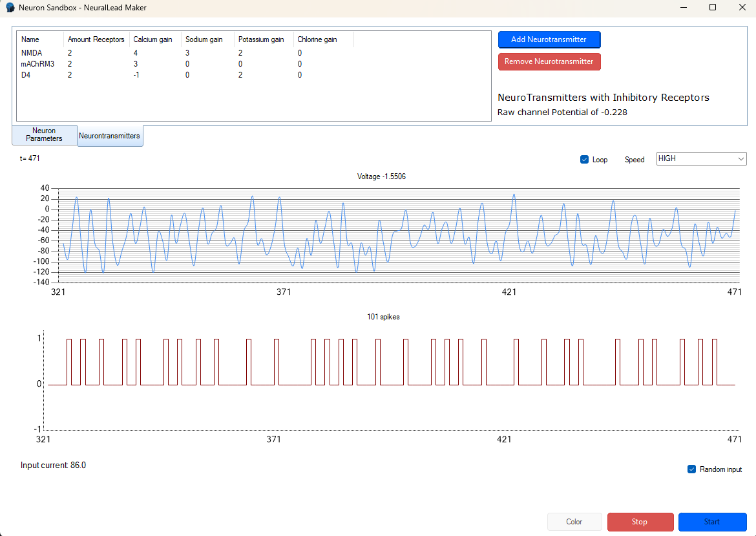Minimize the Neuron Sandbox window
Image resolution: width=756 pixels, height=536 pixels.
[x=683, y=8]
